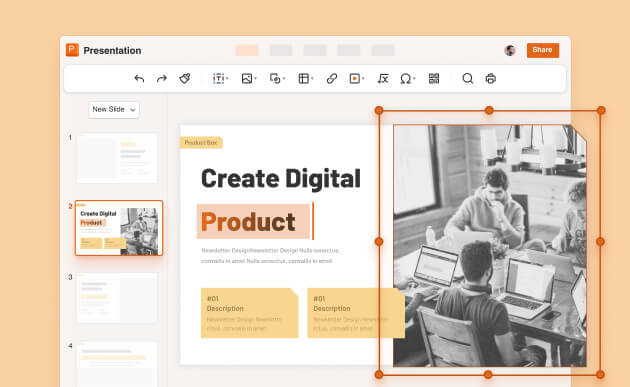Screen dimensions: 630x387
Task: Click the Create Digital heading
Action: tap(281, 178)
